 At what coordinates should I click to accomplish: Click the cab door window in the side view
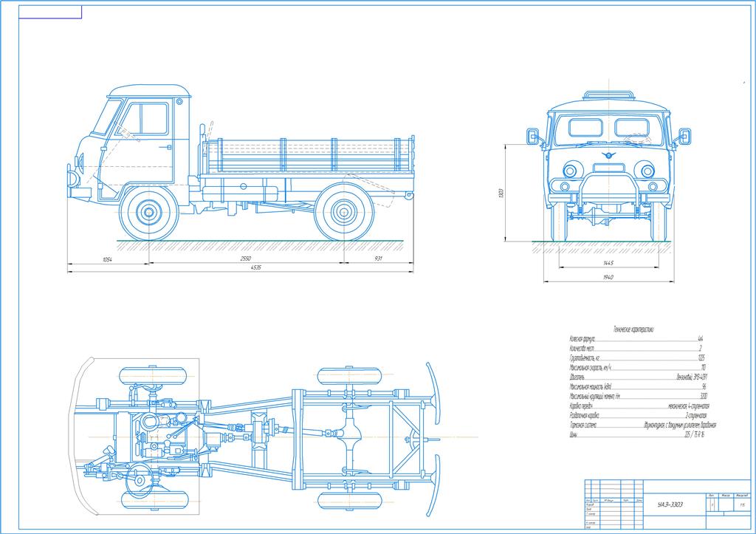coord(150,118)
